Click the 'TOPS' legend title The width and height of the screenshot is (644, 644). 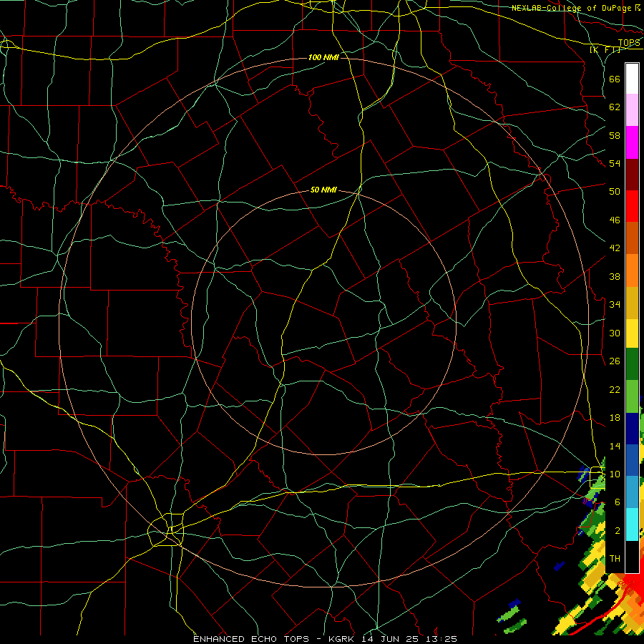point(629,43)
